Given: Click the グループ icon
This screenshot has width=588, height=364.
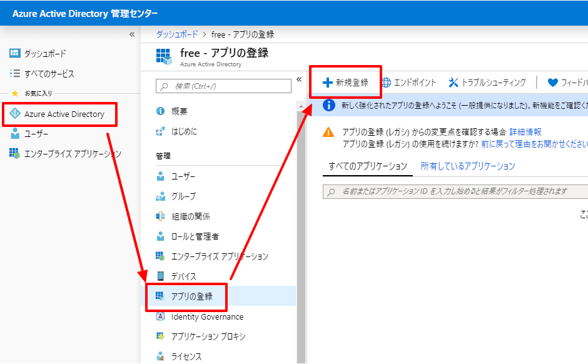Looking at the screenshot, I should click(x=161, y=196).
